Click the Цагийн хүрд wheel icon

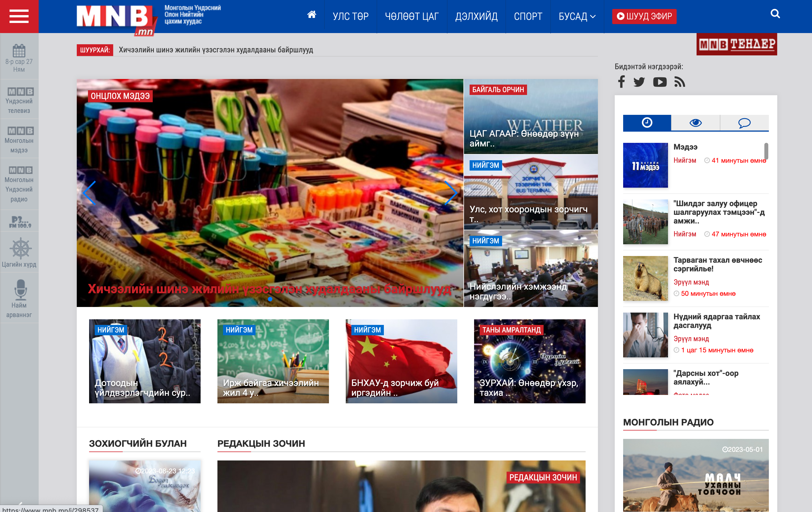pos(20,248)
